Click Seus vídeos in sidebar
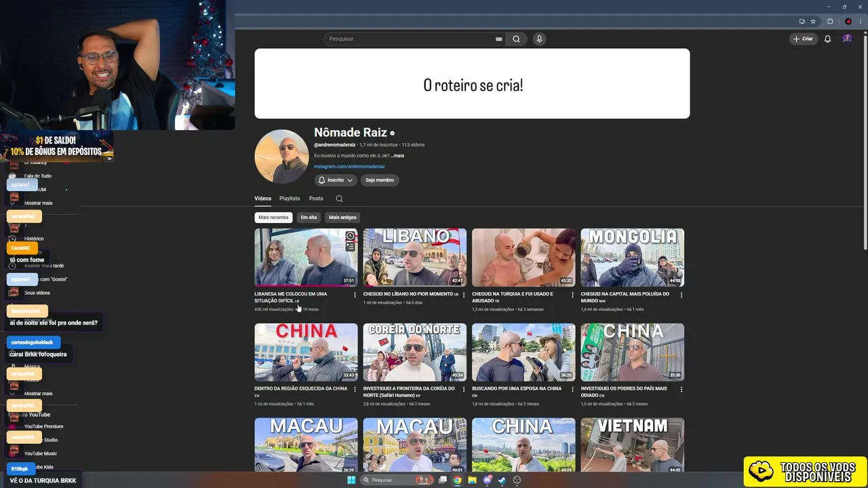868x488 pixels. (x=37, y=293)
